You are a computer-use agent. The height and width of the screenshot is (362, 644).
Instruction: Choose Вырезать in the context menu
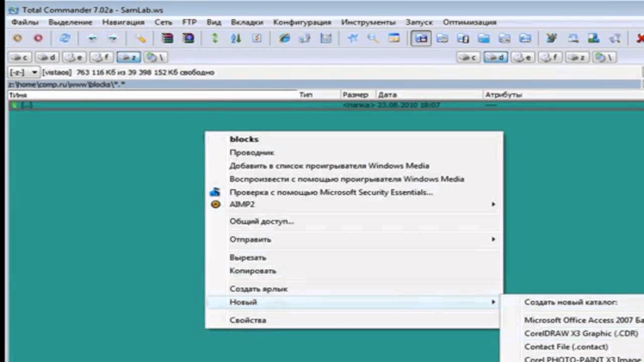click(x=353, y=257)
